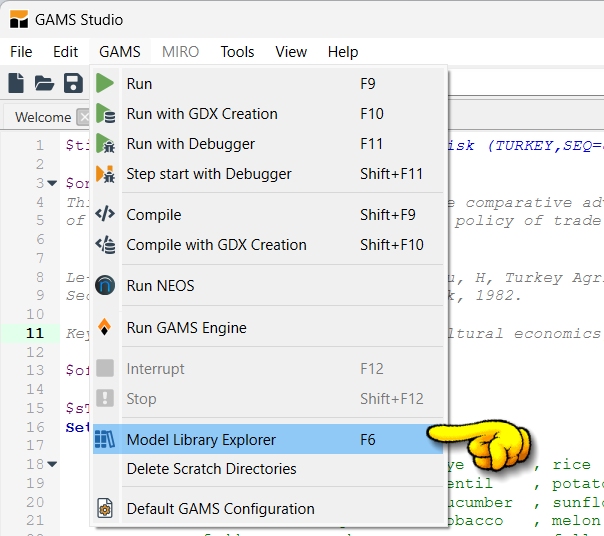Image resolution: width=604 pixels, height=536 pixels.
Task: Click 'comparative' in the editor comment
Action: coord(519,202)
